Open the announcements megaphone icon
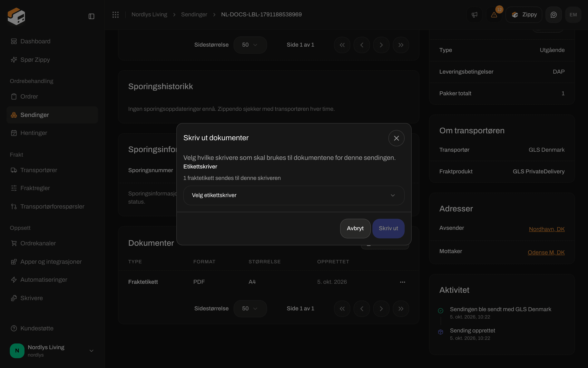 coord(474,15)
